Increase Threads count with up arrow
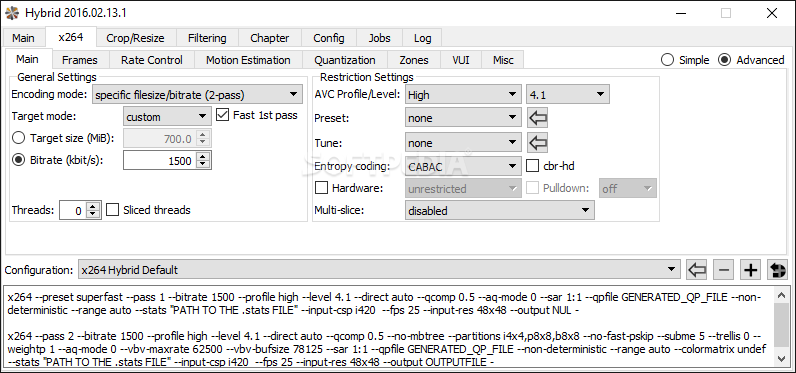 (93, 207)
